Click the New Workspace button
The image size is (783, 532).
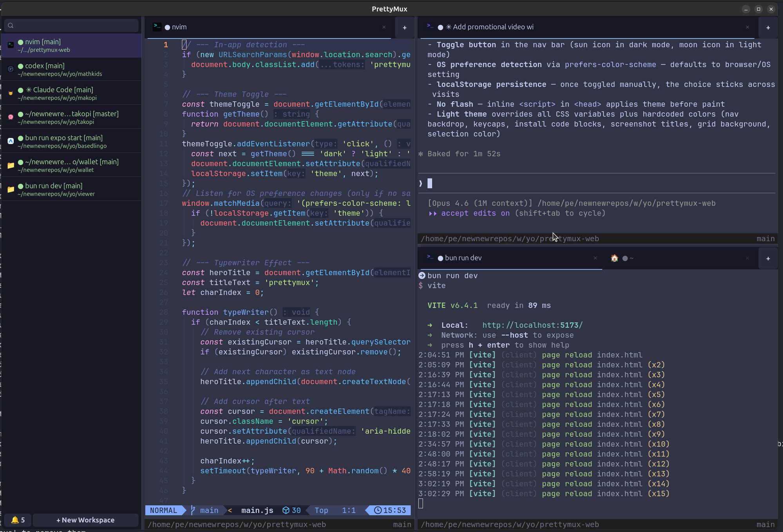(85, 520)
